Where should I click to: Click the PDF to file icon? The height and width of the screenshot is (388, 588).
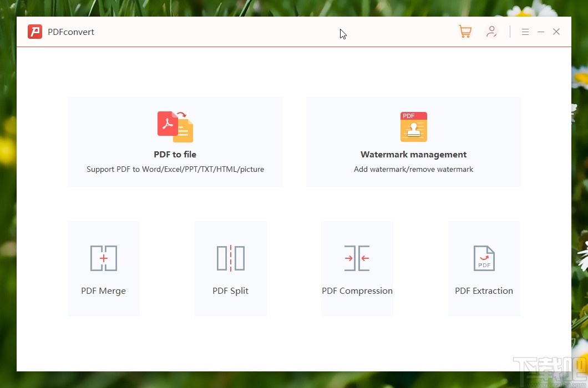pos(175,127)
